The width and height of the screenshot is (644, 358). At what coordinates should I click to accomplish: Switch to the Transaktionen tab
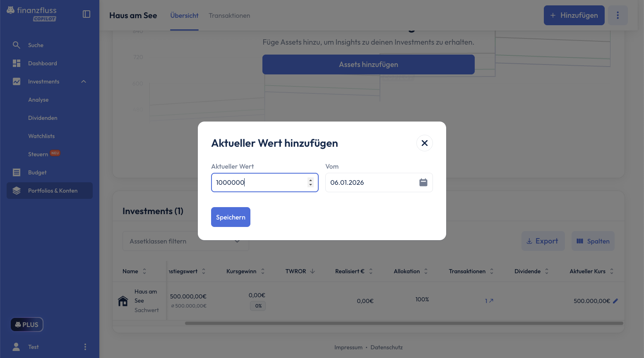229,16
